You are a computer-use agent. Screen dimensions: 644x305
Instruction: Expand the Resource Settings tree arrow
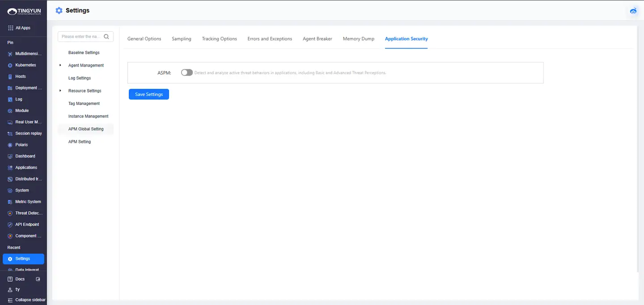[x=60, y=91]
